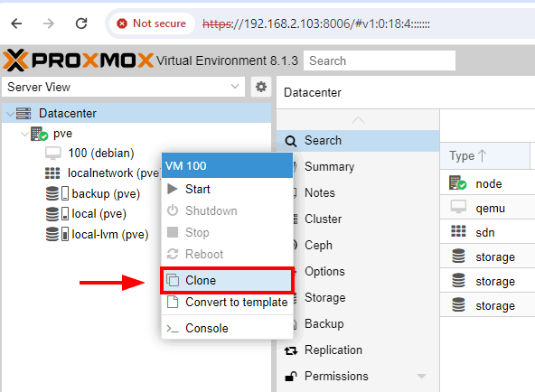Choose Reboot in VM 100 context menu
The width and height of the screenshot is (535, 392).
pos(227,254)
